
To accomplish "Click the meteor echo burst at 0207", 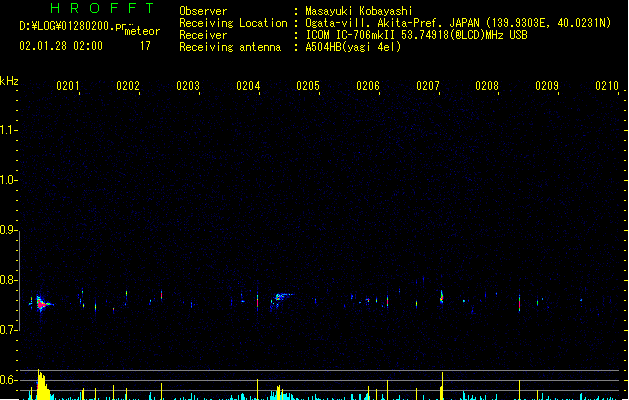I will [442, 297].
